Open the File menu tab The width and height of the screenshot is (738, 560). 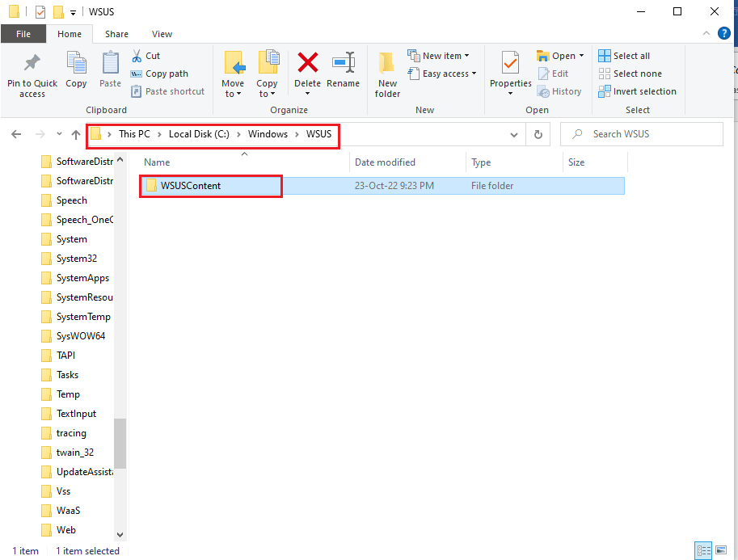(23, 34)
